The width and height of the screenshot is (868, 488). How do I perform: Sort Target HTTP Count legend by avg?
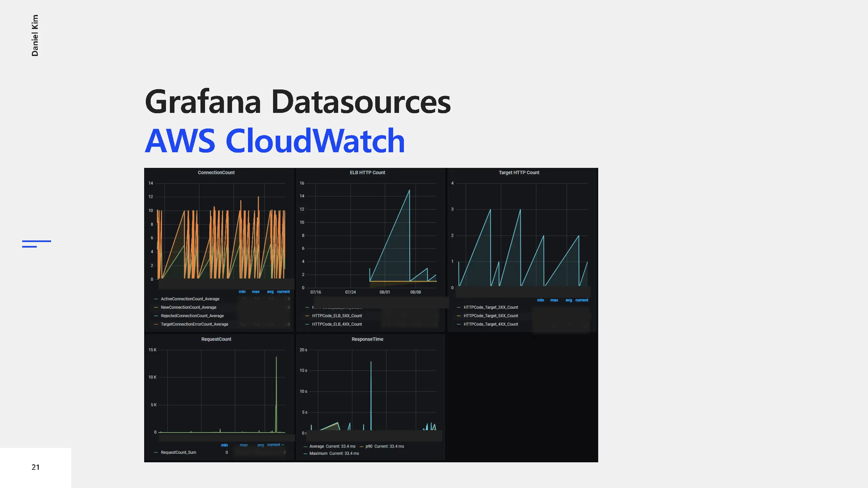click(x=569, y=300)
